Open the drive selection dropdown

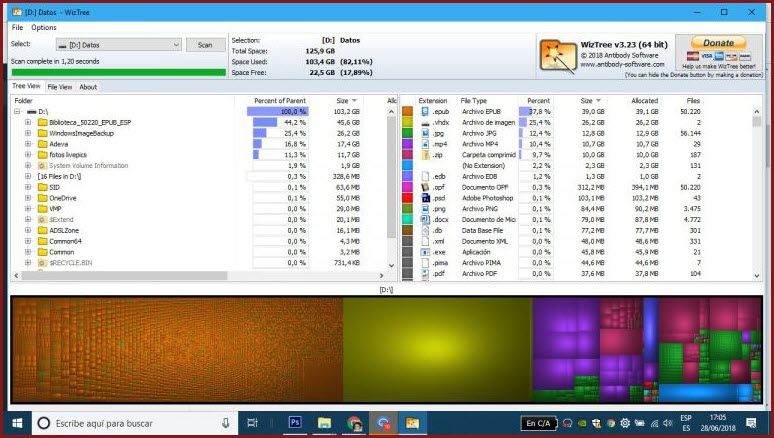click(176, 45)
